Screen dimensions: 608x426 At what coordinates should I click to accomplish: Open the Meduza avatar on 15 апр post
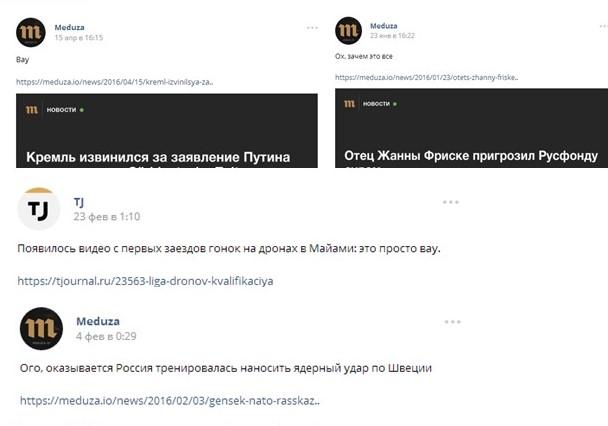[x=31, y=32]
